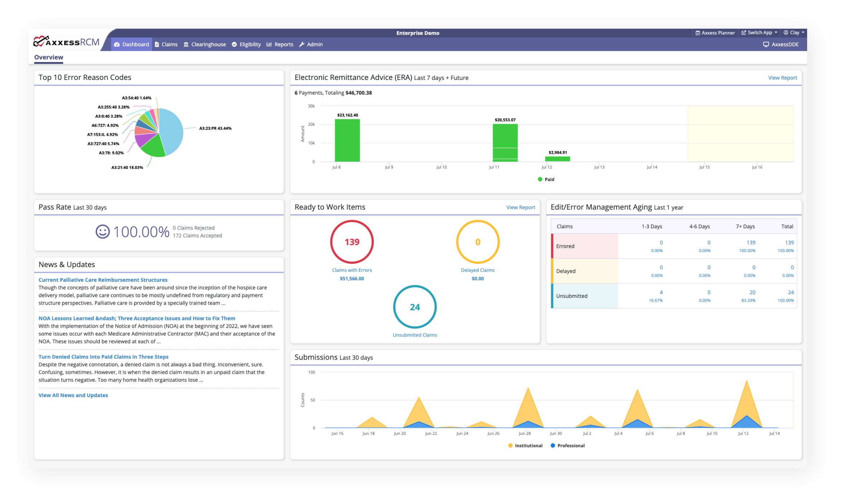Click View All News and Updates
This screenshot has width=843, height=504.
pos(73,395)
